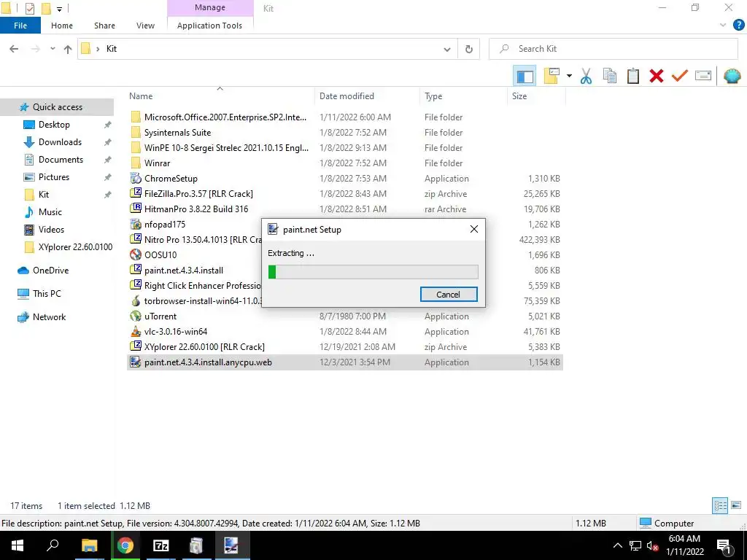Cancel the paint.net Setup extraction

pos(449,295)
